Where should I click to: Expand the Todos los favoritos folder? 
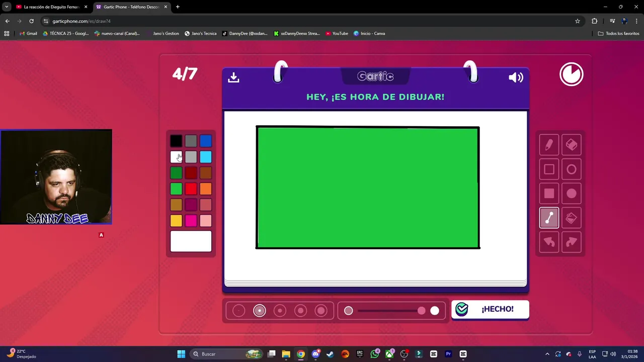618,34
